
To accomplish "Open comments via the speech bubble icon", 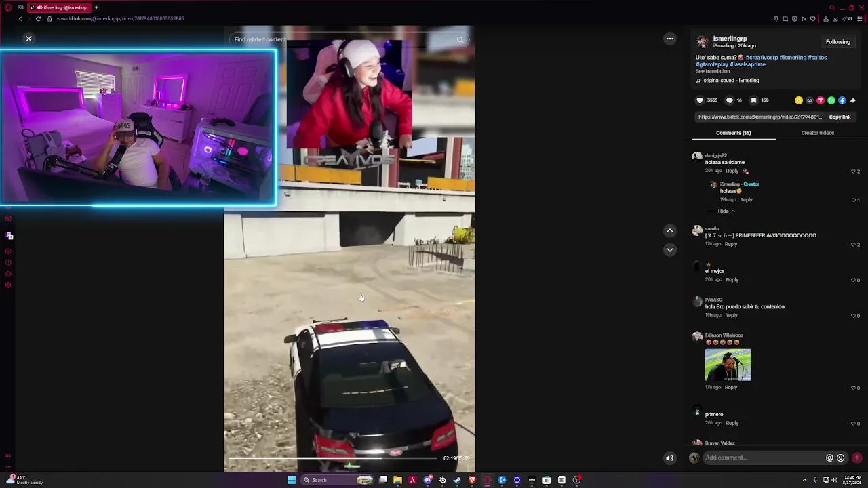I will pos(730,100).
